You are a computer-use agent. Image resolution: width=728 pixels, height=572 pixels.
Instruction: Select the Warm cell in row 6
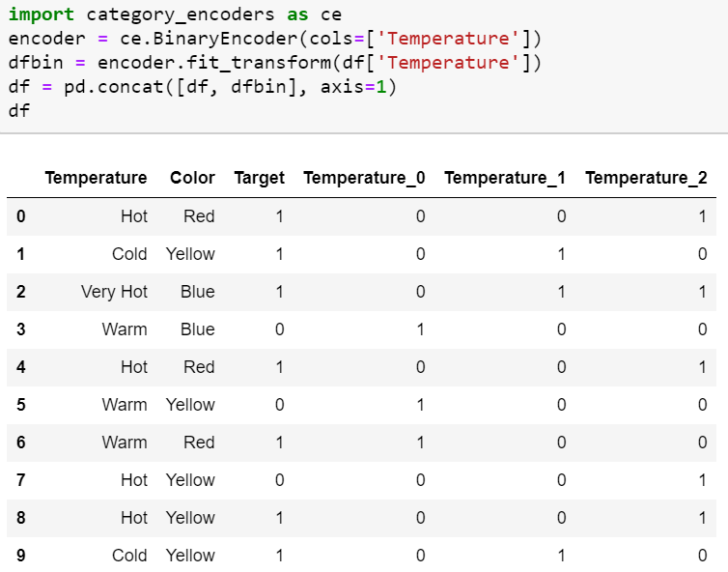125,443
